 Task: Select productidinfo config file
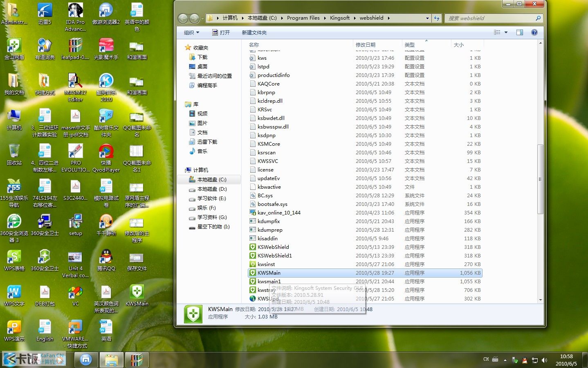click(365, 75)
